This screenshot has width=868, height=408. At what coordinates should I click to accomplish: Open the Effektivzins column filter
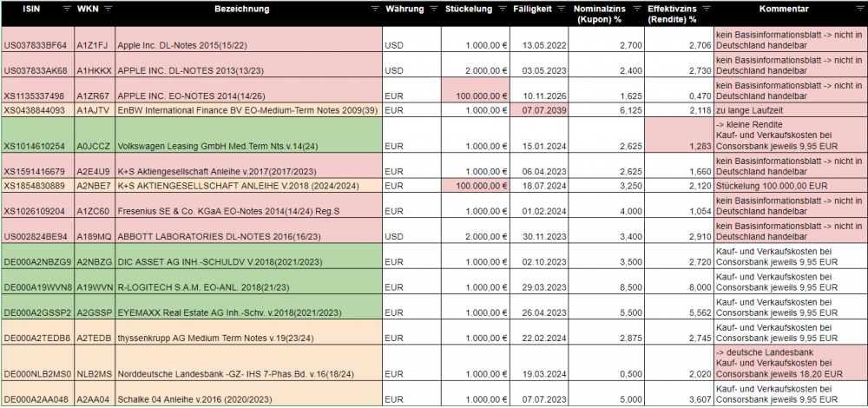(706, 9)
